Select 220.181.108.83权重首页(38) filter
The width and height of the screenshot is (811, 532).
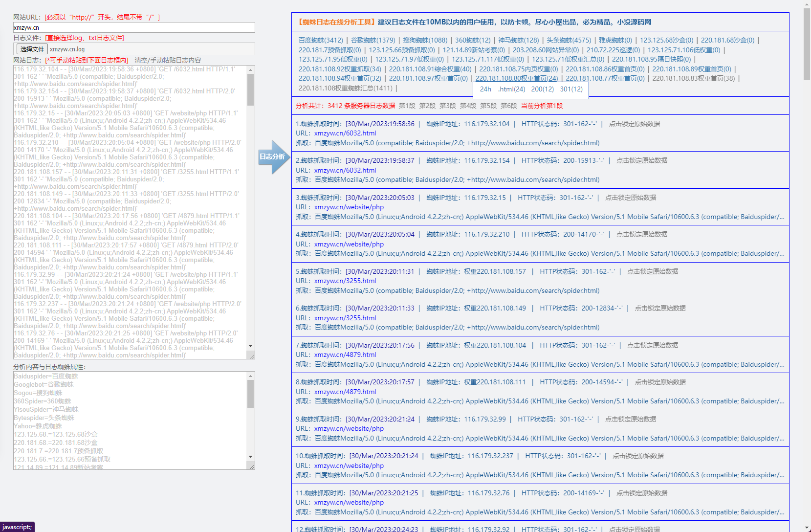coord(694,78)
